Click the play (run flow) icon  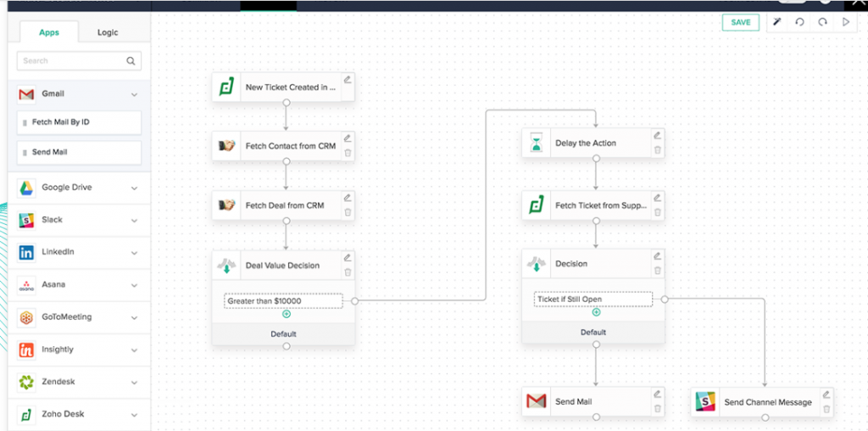click(x=845, y=22)
